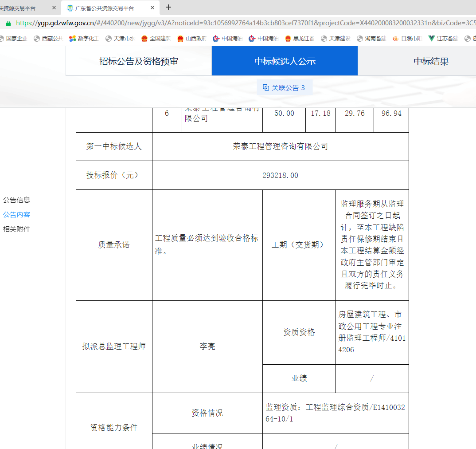The image size is (476, 449).
Task: Click the address bar URL
Action: pyautogui.click(x=246, y=23)
